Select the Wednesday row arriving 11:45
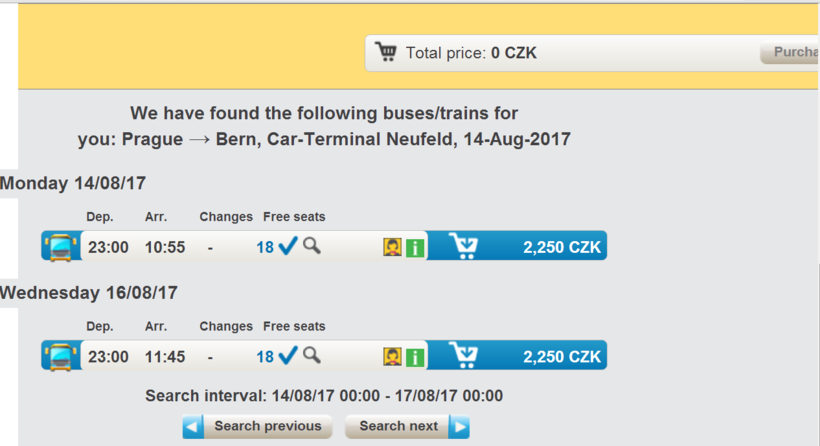 coord(324,356)
